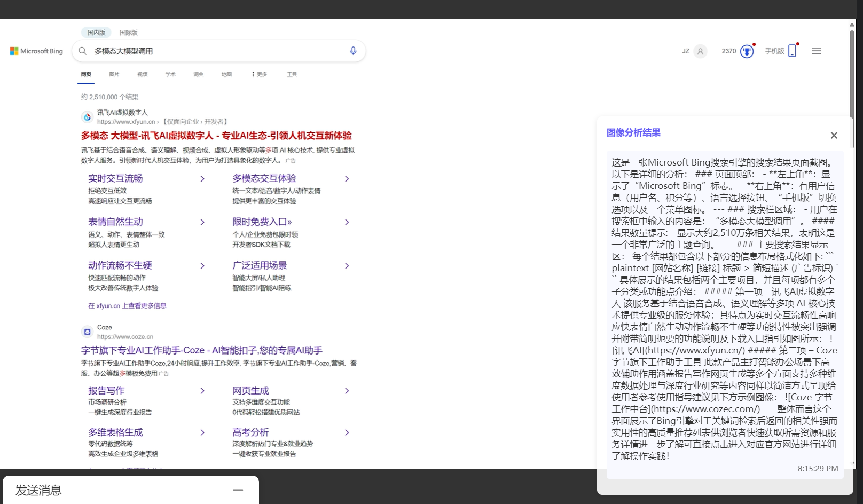
Task: Switch to 国内版 search
Action: (97, 33)
